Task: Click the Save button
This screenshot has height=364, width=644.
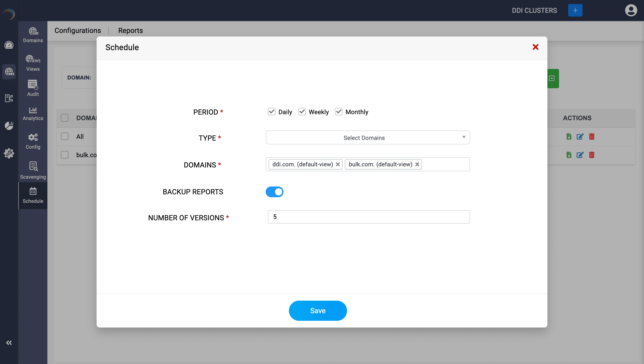Action: (x=318, y=310)
